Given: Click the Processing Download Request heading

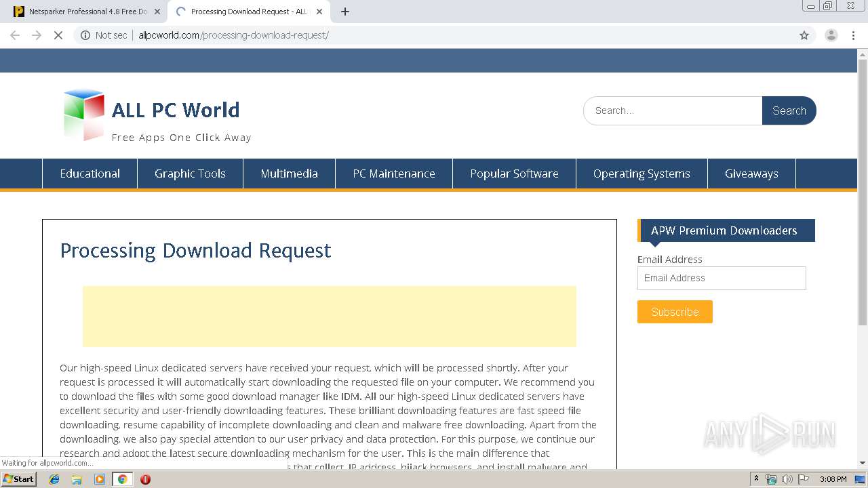Looking at the screenshot, I should 195,251.
